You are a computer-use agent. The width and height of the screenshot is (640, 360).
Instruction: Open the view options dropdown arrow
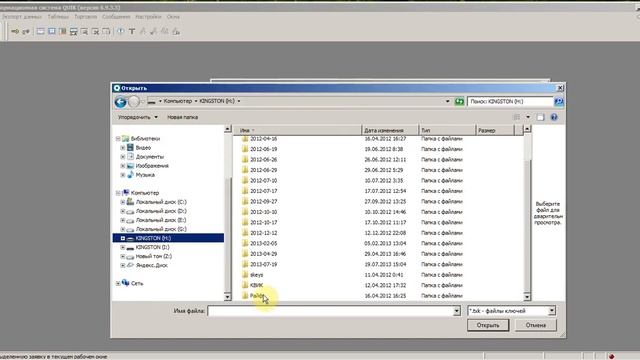528,117
